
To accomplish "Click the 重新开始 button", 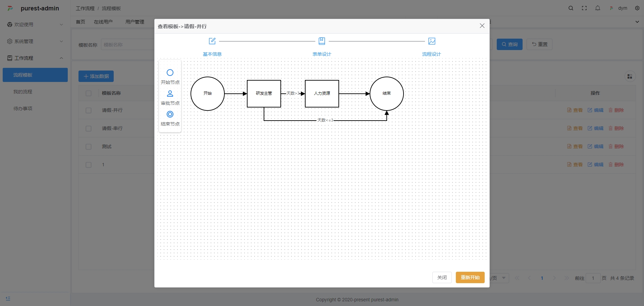I will 470,277.
